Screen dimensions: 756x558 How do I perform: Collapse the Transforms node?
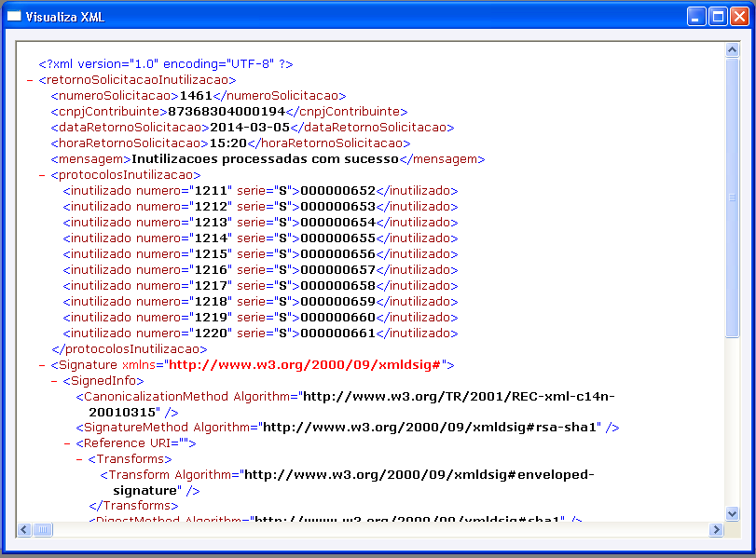pyautogui.click(x=79, y=458)
